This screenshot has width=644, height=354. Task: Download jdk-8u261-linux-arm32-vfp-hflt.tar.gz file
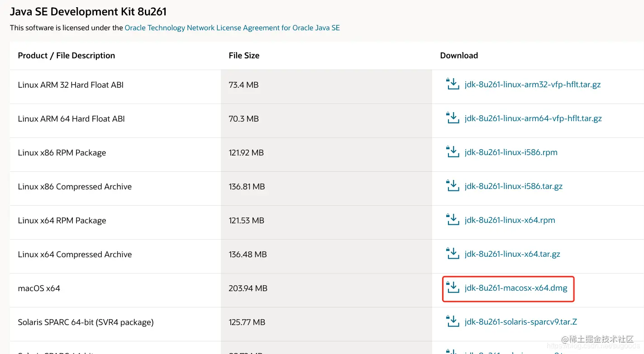click(533, 85)
